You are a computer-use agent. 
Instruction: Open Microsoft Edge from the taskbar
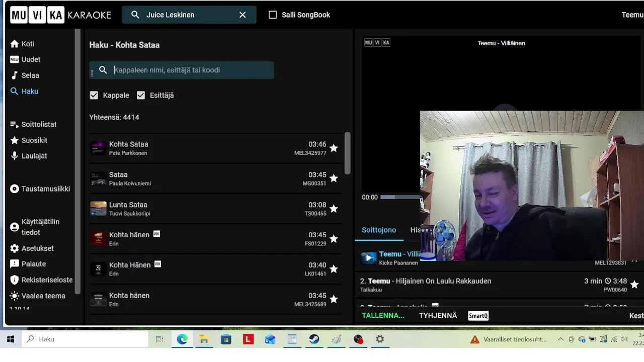click(182, 339)
